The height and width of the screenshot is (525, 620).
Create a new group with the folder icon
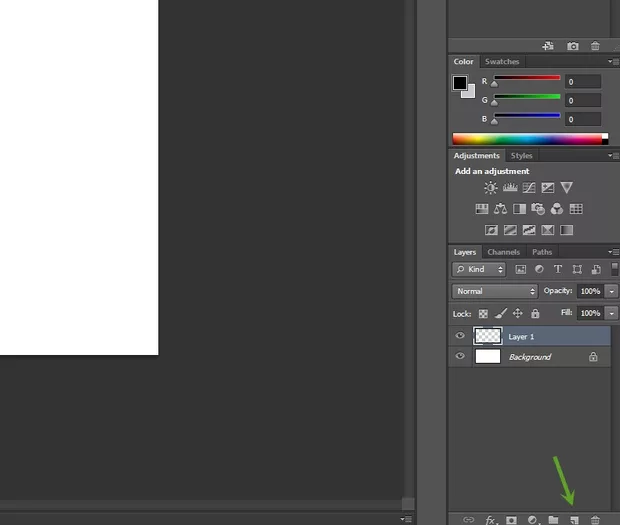tap(553, 520)
